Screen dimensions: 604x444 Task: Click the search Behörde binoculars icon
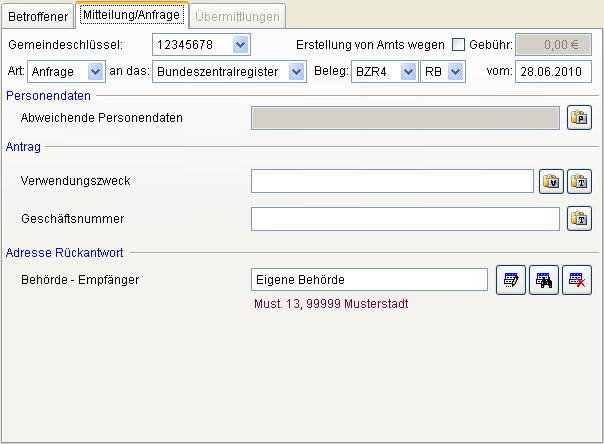[x=543, y=280]
